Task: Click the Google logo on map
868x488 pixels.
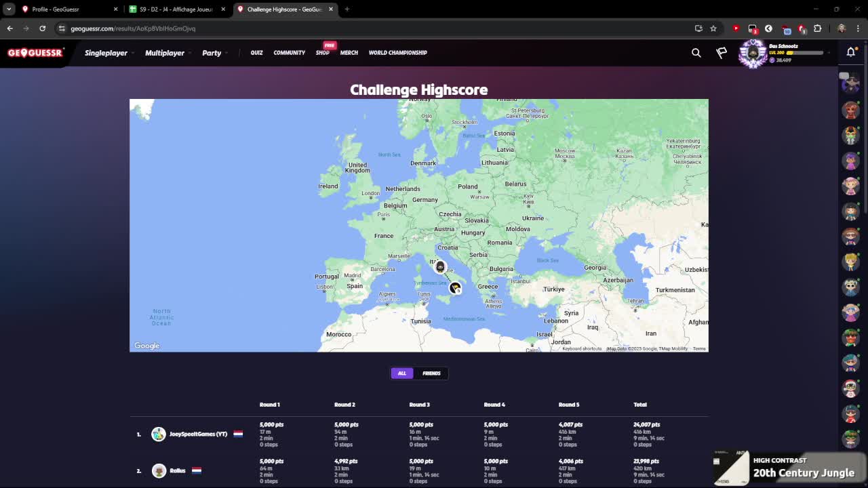Action: [146, 346]
